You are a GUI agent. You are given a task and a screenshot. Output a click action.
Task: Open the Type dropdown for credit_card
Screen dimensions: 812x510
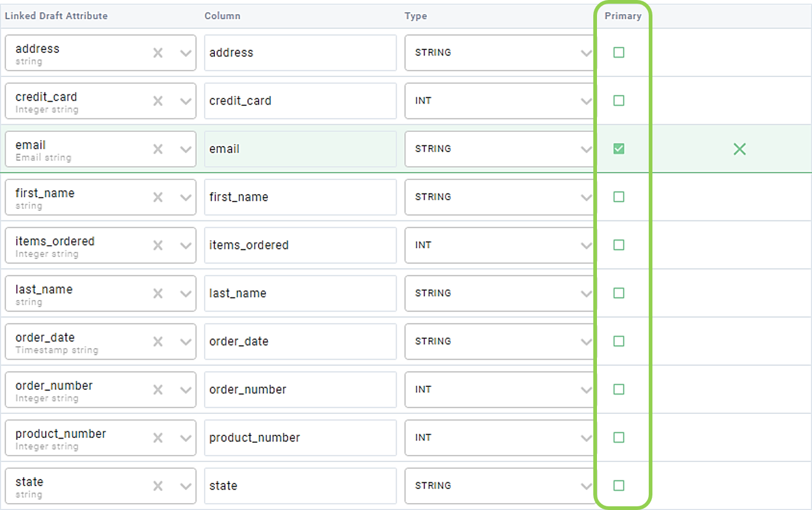pos(499,101)
